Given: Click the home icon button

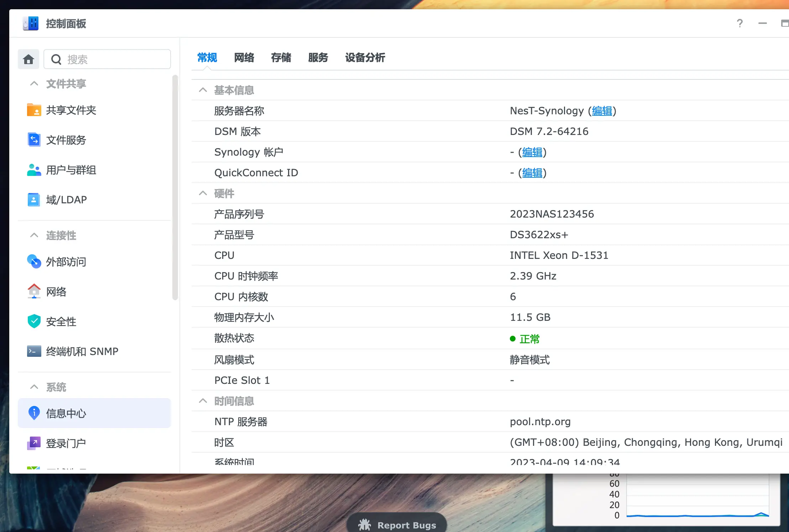Looking at the screenshot, I should [x=28, y=59].
